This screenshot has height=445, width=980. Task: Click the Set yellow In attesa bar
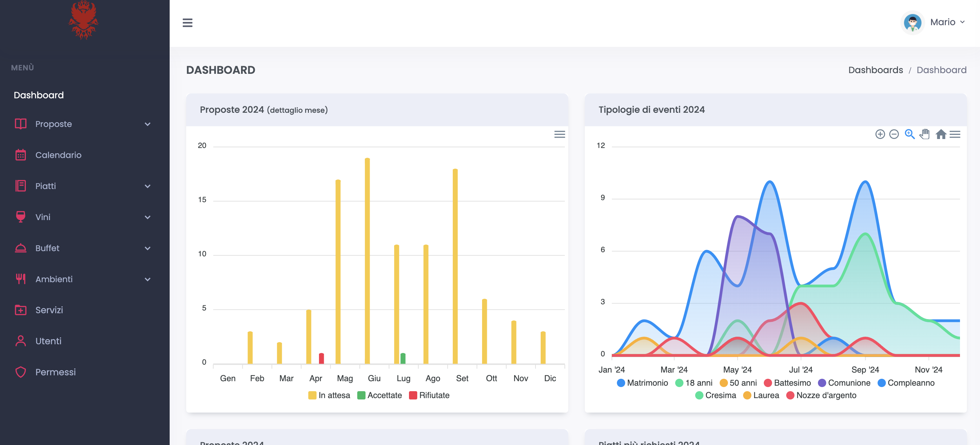(x=455, y=266)
